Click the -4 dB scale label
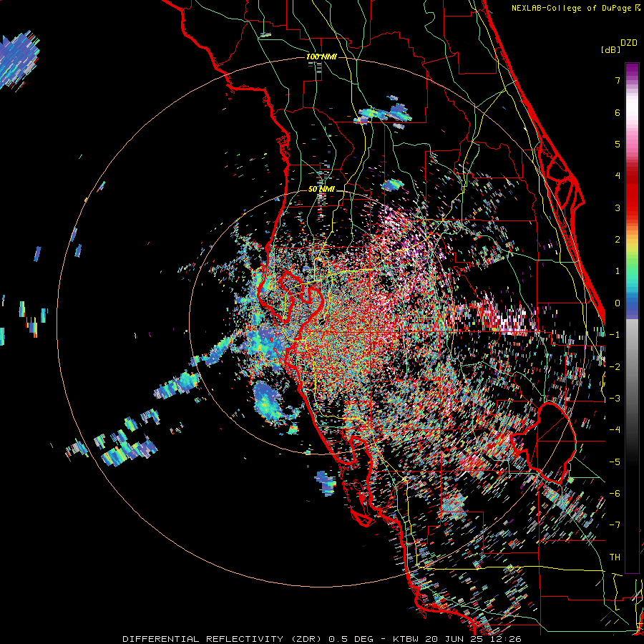Viewport: 644px width, 644px height. (x=615, y=430)
